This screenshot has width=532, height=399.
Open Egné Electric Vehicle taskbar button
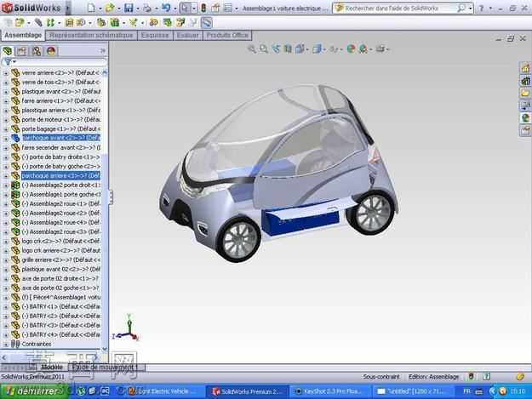tap(163, 391)
